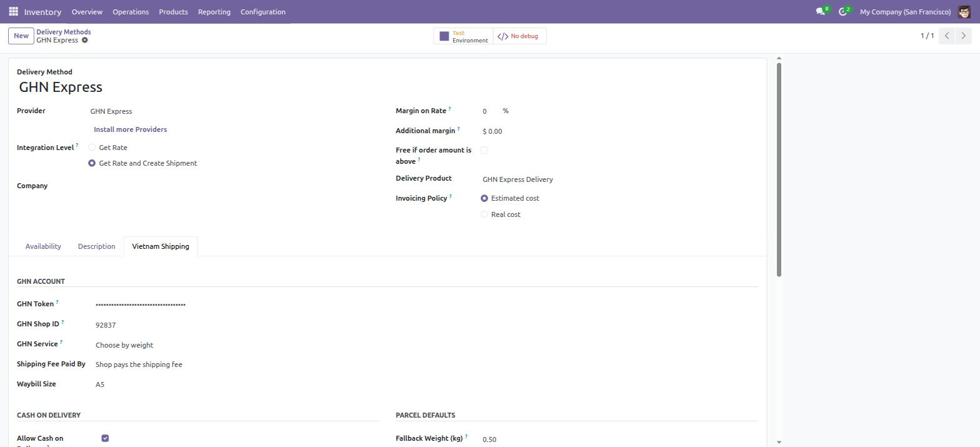Click the Fallback Weight help question mark
This screenshot has height=447, width=980.
coord(466,436)
